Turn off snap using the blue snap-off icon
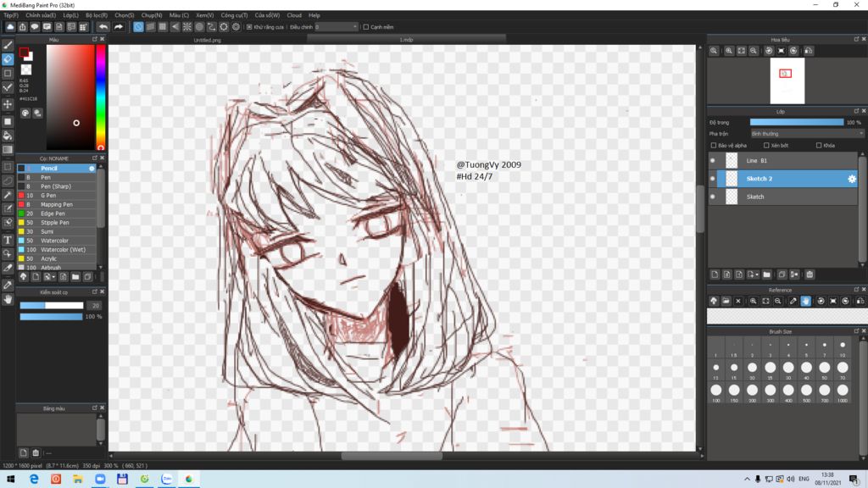 click(138, 26)
